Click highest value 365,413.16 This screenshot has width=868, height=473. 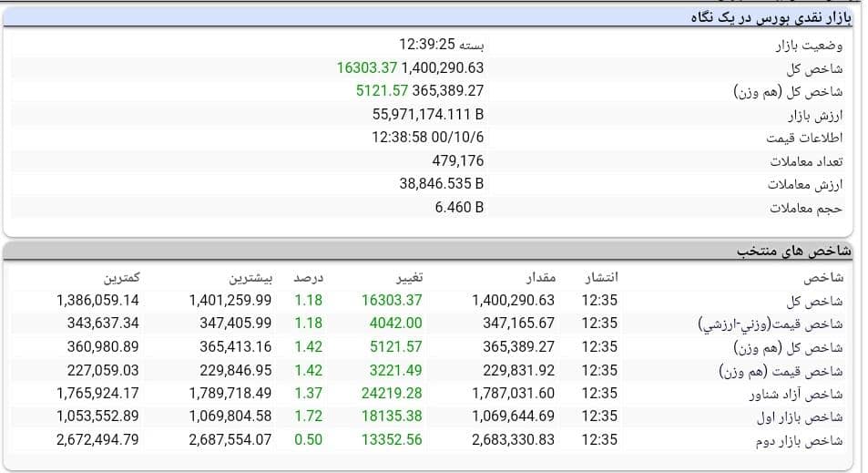tap(236, 346)
